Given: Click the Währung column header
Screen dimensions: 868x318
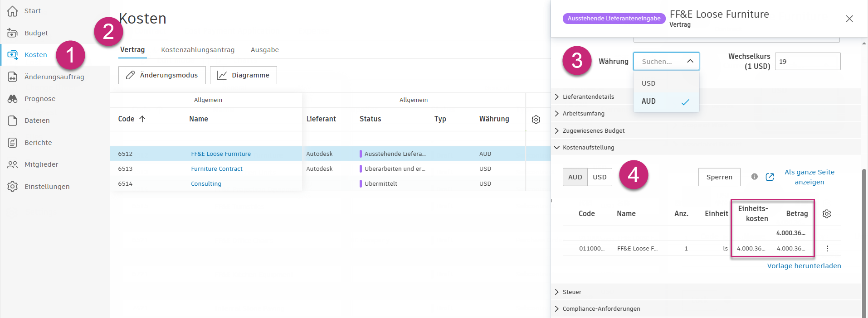Looking at the screenshot, I should (494, 119).
